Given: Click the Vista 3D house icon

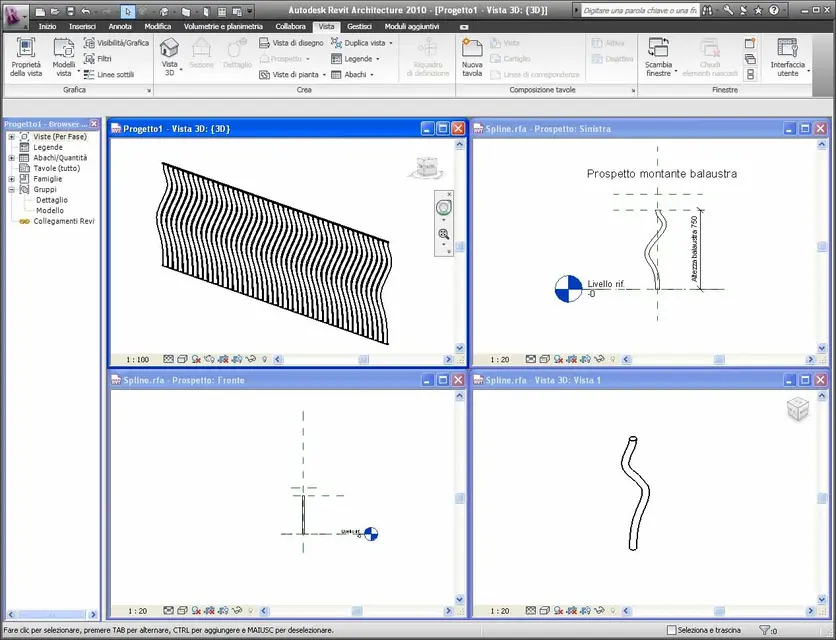Looking at the screenshot, I should coord(169,49).
